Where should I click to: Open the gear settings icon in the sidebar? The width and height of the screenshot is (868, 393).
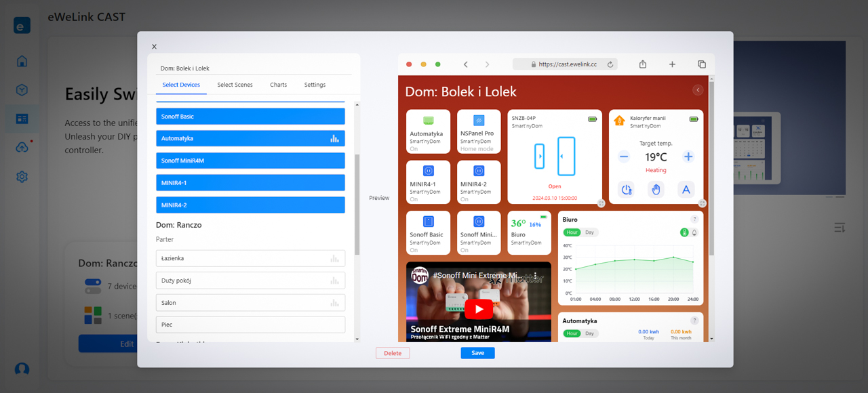point(22,177)
